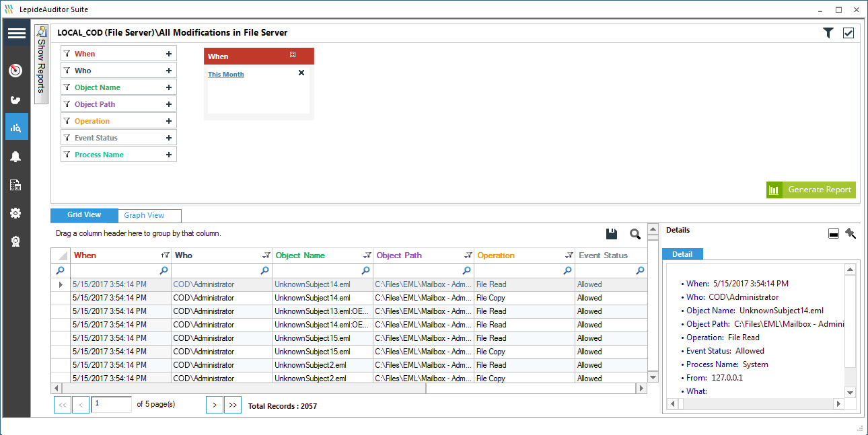
Task: Open the scheduled reports sidebar icon
Action: [x=16, y=185]
